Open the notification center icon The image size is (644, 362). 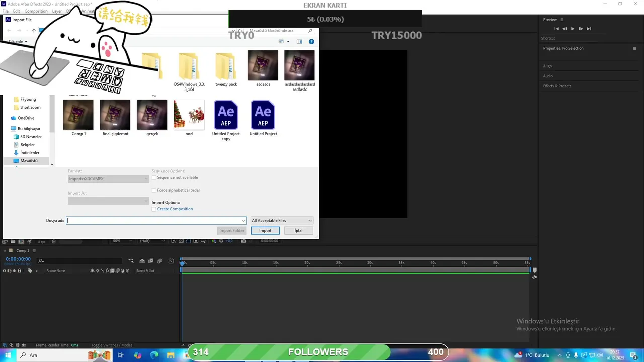tap(634, 355)
